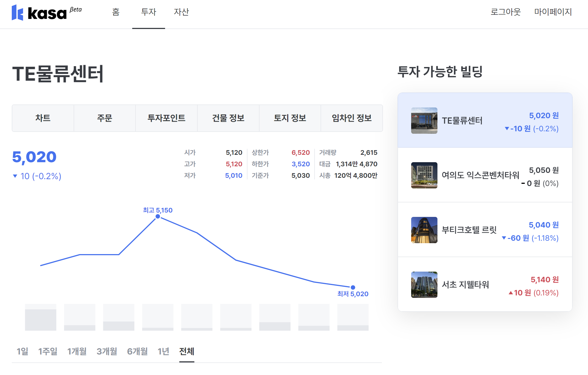Click the kasa logo
Screen dimensions: 588x375
tap(47, 13)
